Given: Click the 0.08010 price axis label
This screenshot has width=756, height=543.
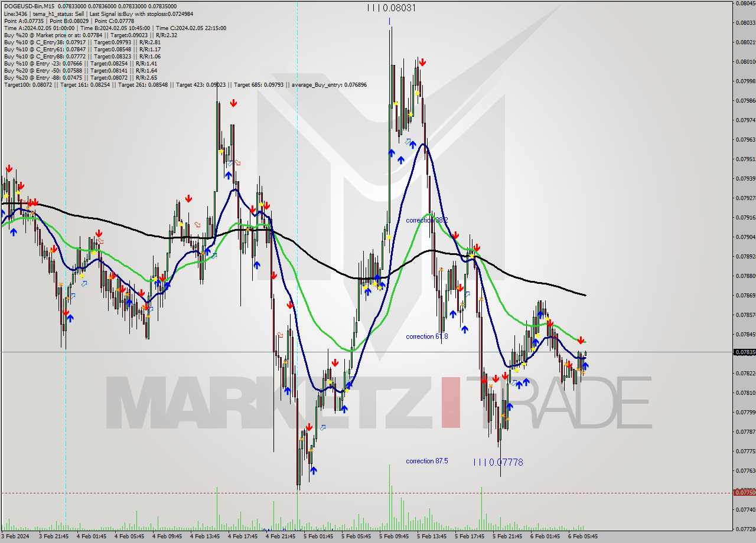Looking at the screenshot, I should [745, 61].
